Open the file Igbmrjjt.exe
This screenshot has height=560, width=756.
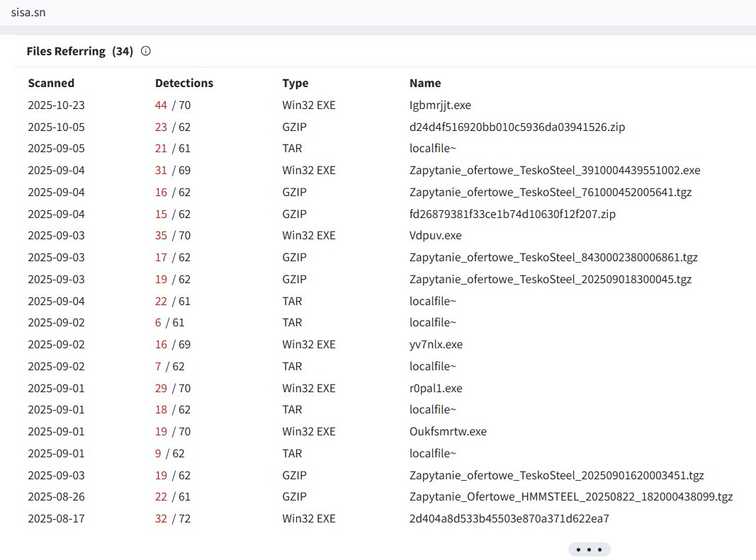pyautogui.click(x=440, y=105)
